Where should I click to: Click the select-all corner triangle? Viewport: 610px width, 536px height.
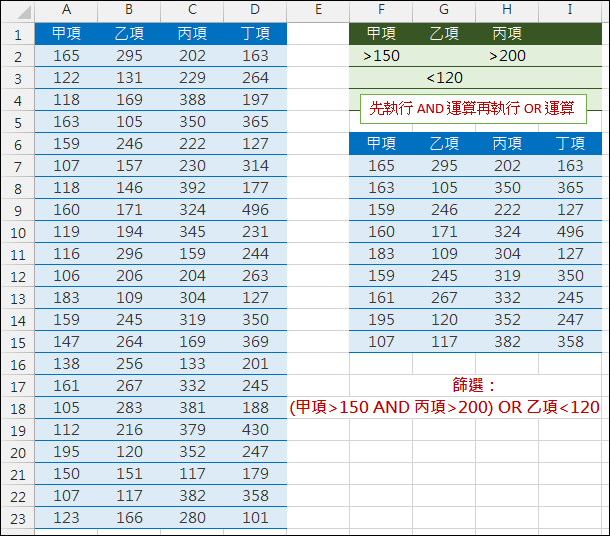[24, 13]
